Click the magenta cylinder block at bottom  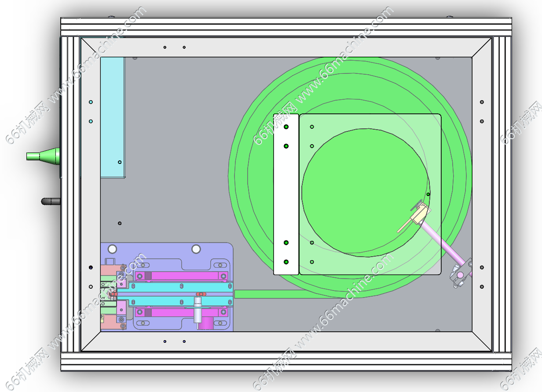[205, 325]
